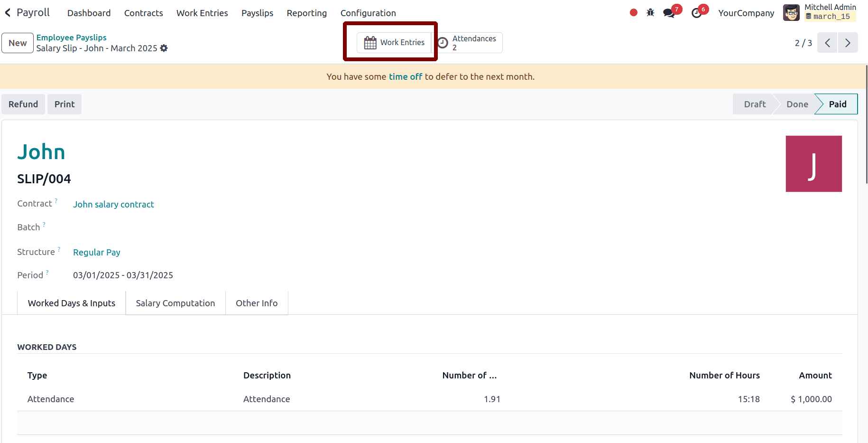Sort by Number of Hours column header
Screen dimensions: 868x443
[724, 375]
